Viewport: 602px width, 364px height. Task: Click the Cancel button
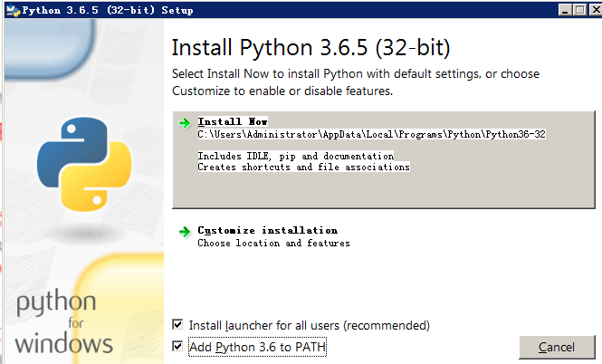(557, 347)
